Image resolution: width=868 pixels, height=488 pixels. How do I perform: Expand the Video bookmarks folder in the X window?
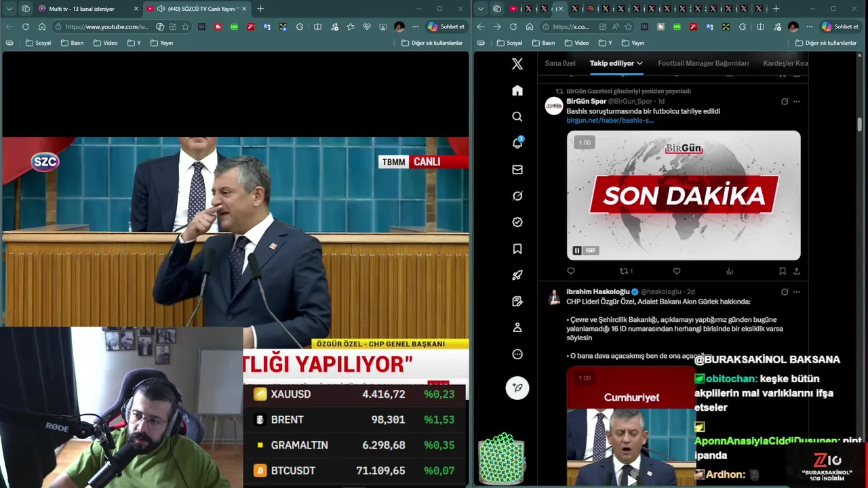(x=576, y=43)
